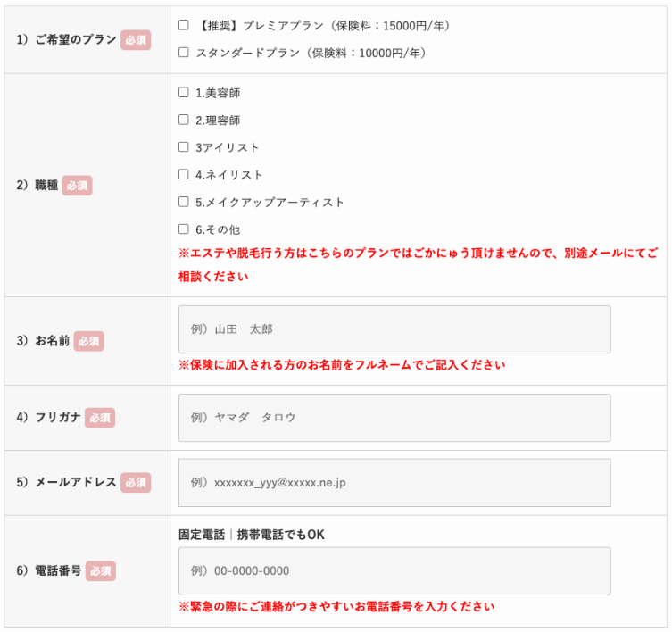This screenshot has height=632, width=672.
Task: Check the スタンダードプラン checkbox
Action: click(184, 53)
